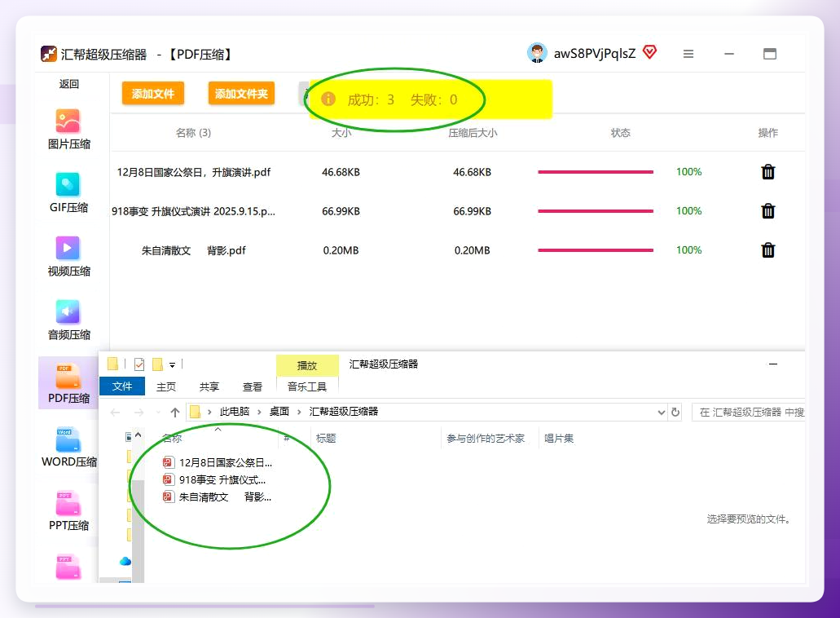Sort by 参与创作的艺术家 column
Screen dimensions: 840x618
486,439
